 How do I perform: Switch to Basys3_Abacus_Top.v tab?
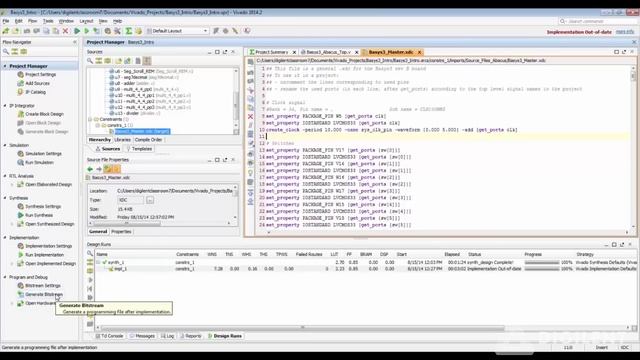329,52
